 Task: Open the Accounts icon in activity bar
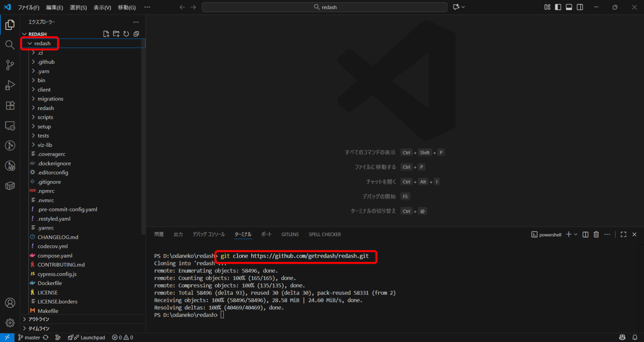pos(10,303)
